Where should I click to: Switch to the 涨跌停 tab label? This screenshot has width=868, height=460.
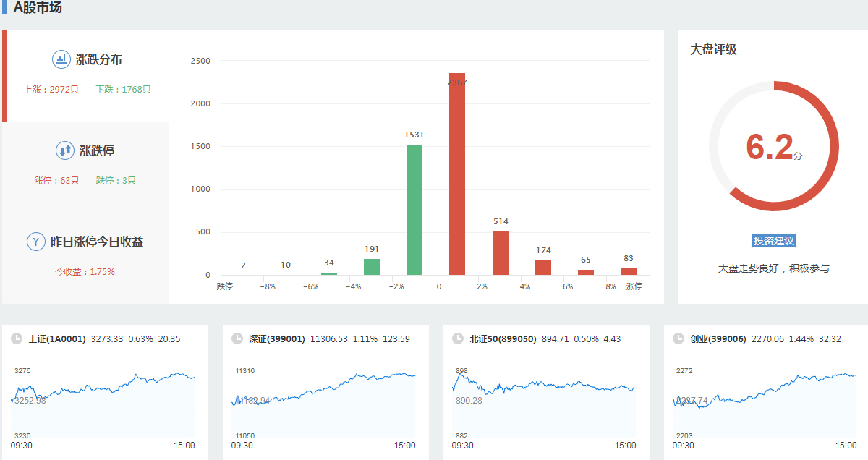(x=97, y=150)
